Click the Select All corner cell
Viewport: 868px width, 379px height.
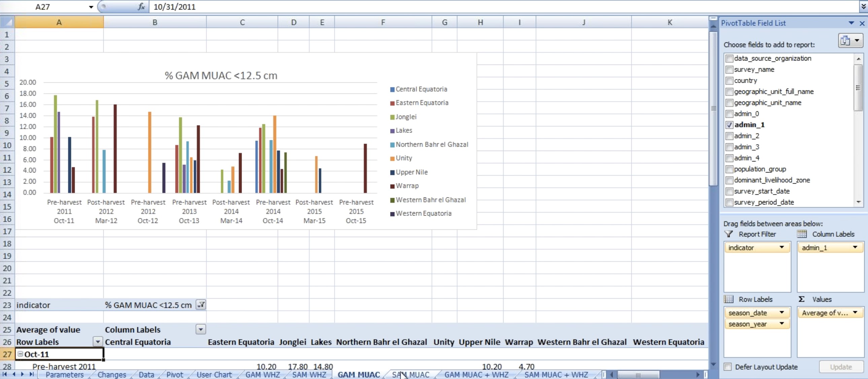coord(7,23)
